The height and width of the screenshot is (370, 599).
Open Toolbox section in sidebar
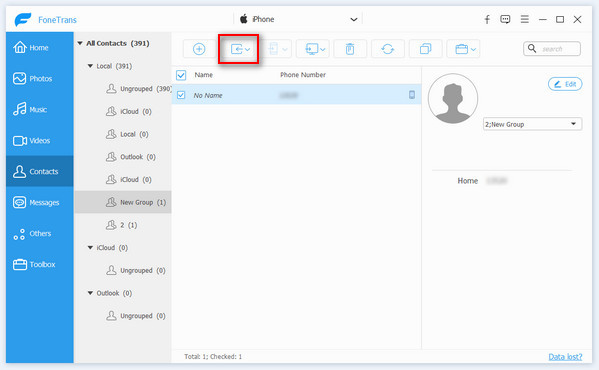click(x=39, y=264)
